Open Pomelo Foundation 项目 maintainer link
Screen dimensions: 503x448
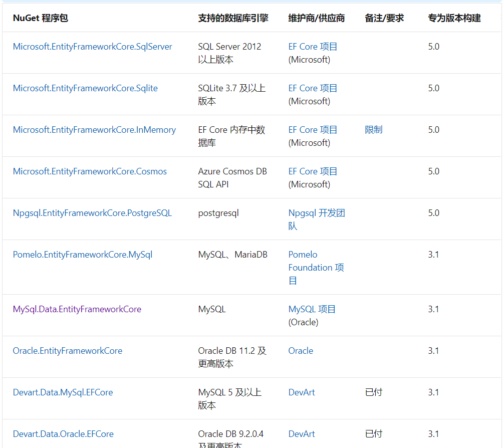click(316, 268)
